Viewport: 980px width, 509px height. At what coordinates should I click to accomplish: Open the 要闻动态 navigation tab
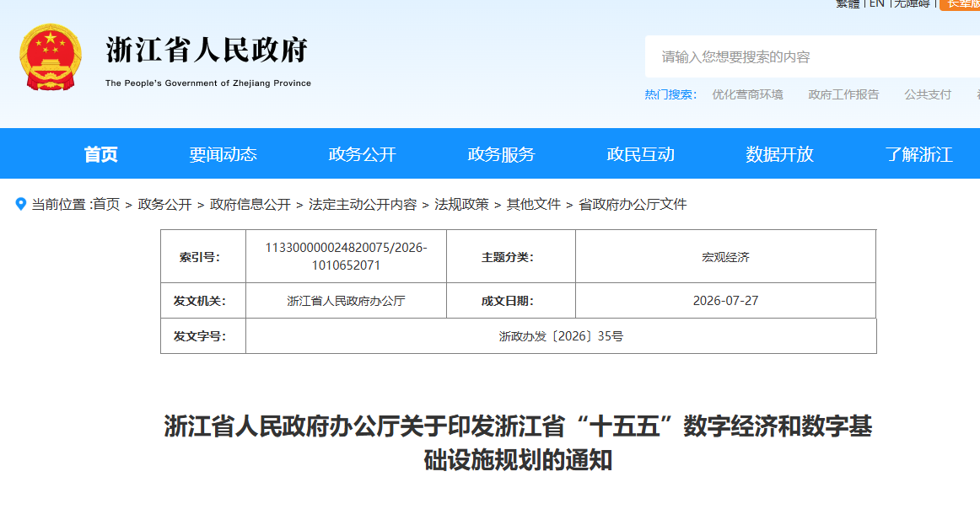tap(223, 154)
